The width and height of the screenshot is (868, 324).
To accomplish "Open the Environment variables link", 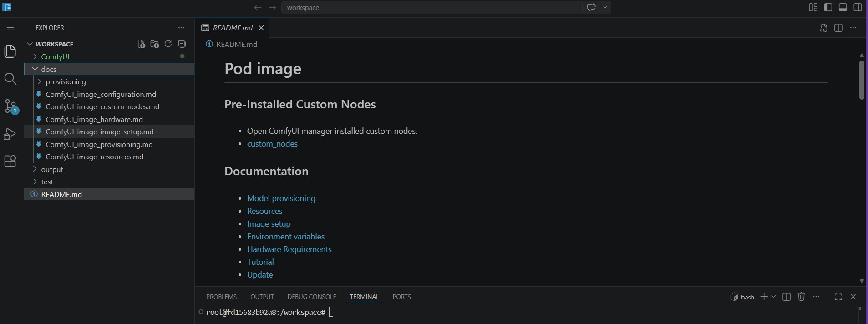I will (x=286, y=237).
